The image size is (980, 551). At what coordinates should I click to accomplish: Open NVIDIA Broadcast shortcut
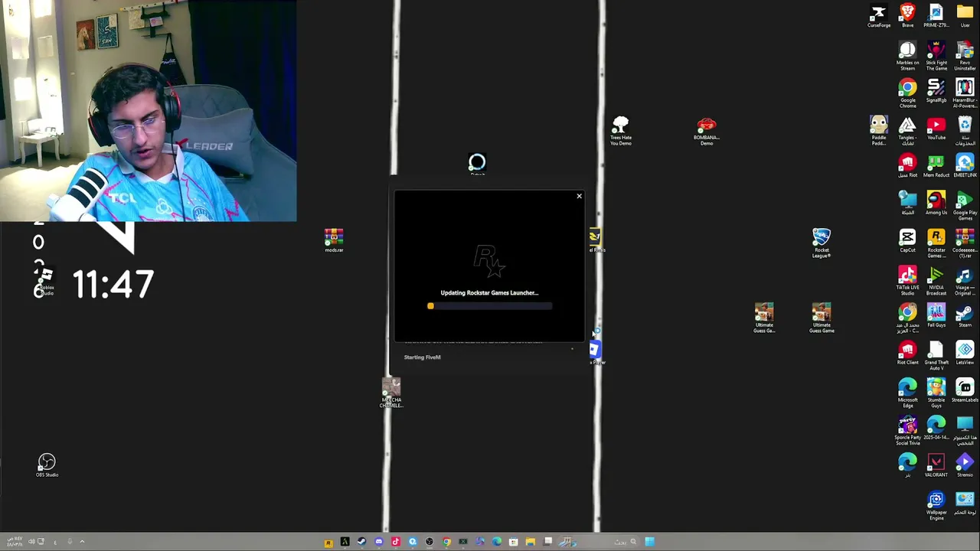[x=936, y=281]
